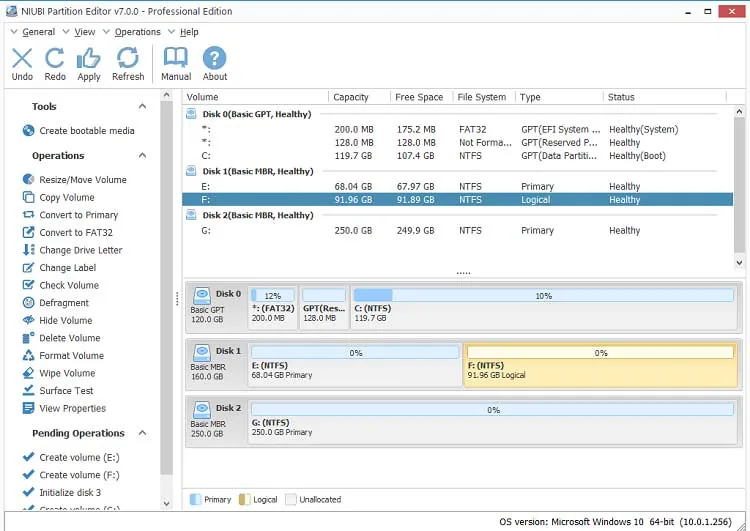Select the Copy Volume icon

click(28, 197)
